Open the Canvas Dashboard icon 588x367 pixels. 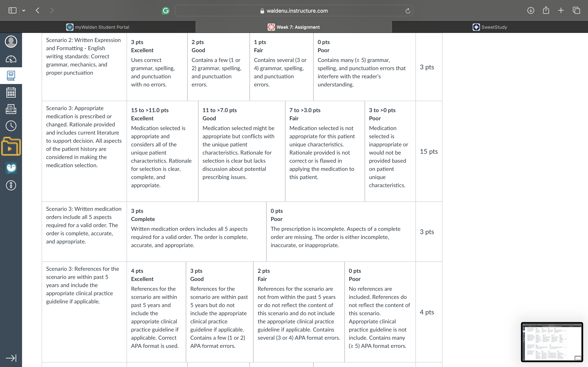click(x=11, y=59)
